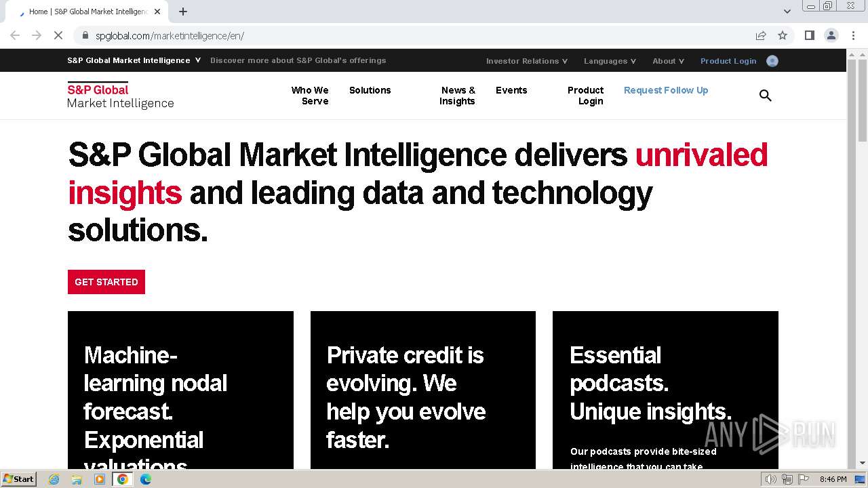Click the scrollbar down arrow

[x=862, y=464]
